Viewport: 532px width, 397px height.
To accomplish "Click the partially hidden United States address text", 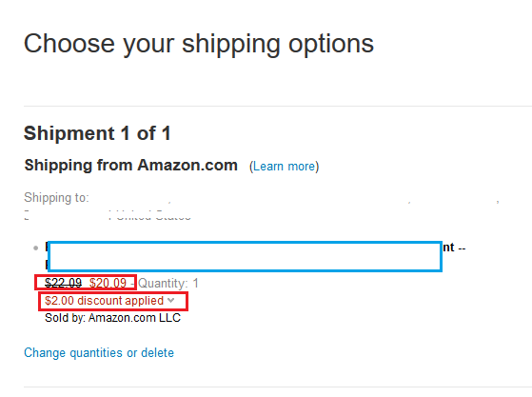I will click(x=154, y=216).
